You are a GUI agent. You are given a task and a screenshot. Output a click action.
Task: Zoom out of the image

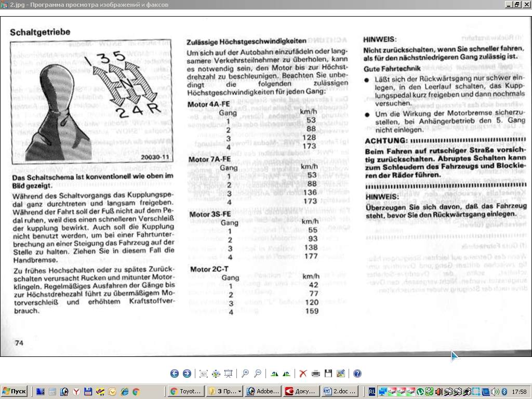pyautogui.click(x=257, y=374)
